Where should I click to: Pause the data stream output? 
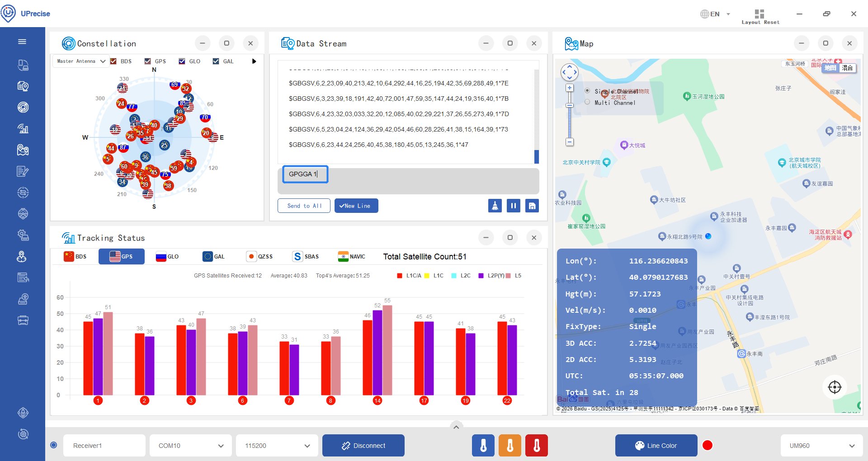[x=514, y=206]
